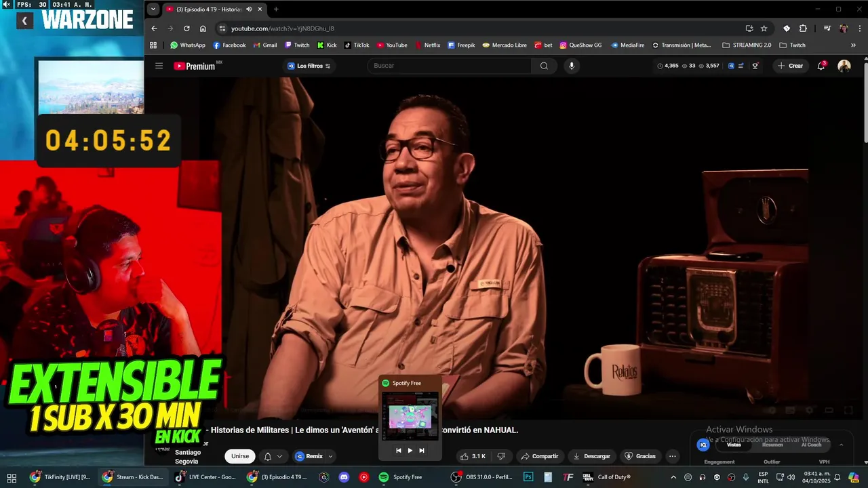Expand the notification bell options dropdown
This screenshot has width=868, height=488.
point(279,456)
